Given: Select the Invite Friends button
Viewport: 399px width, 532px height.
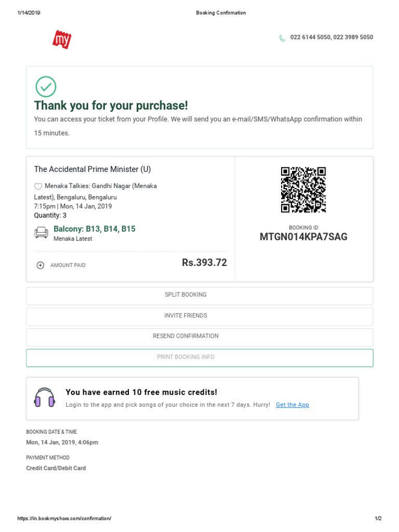Looking at the screenshot, I should click(x=199, y=316).
